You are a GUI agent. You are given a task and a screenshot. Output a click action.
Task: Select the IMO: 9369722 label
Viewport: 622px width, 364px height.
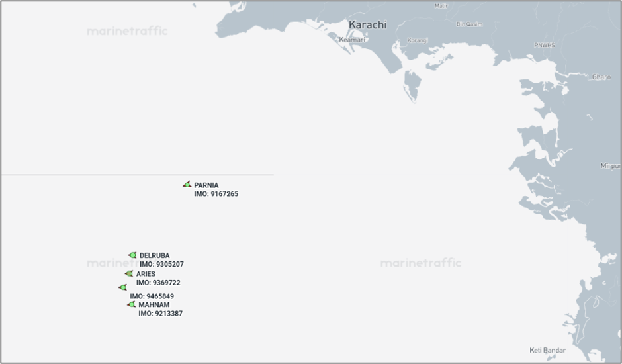tap(158, 283)
